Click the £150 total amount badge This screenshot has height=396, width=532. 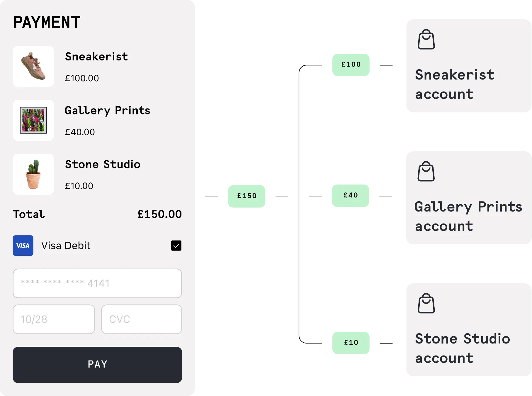[247, 196]
